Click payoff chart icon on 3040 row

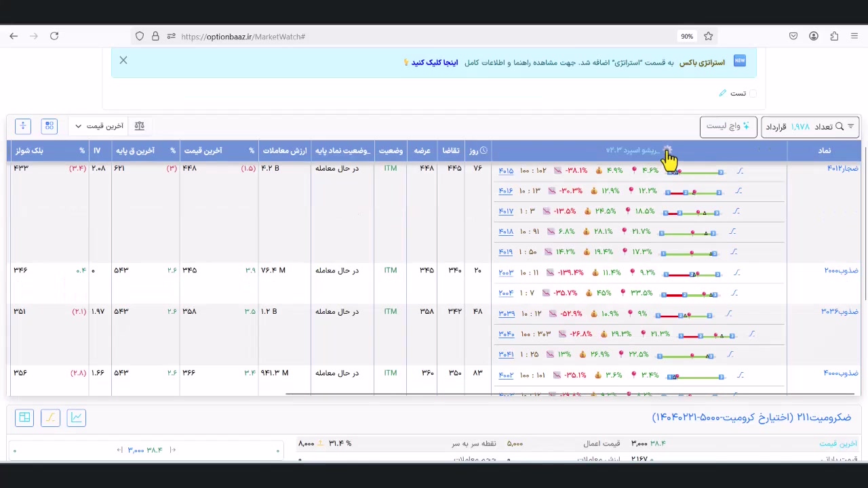(751, 334)
